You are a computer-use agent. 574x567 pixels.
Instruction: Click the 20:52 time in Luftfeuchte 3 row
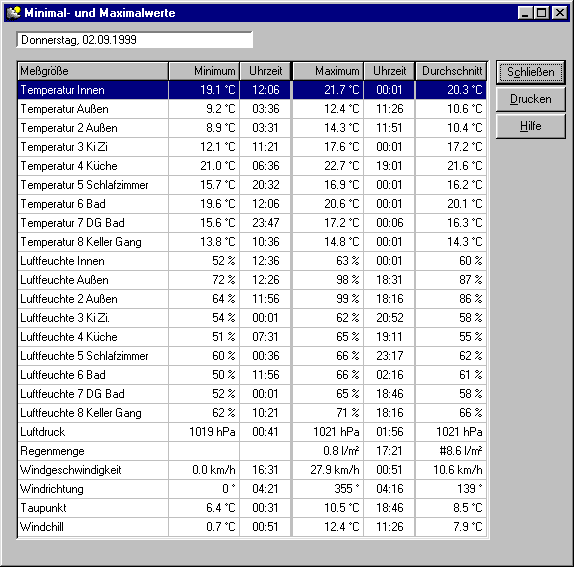[389, 318]
